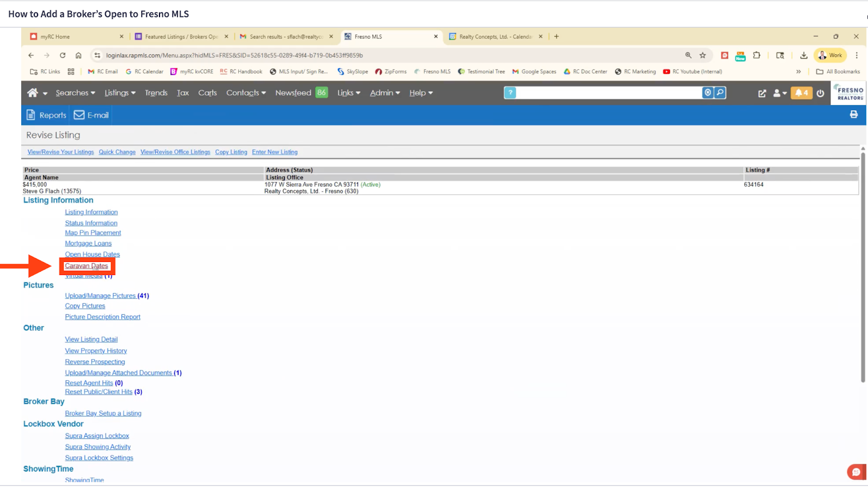Click the Caravan Dates link

pyautogui.click(x=86, y=266)
